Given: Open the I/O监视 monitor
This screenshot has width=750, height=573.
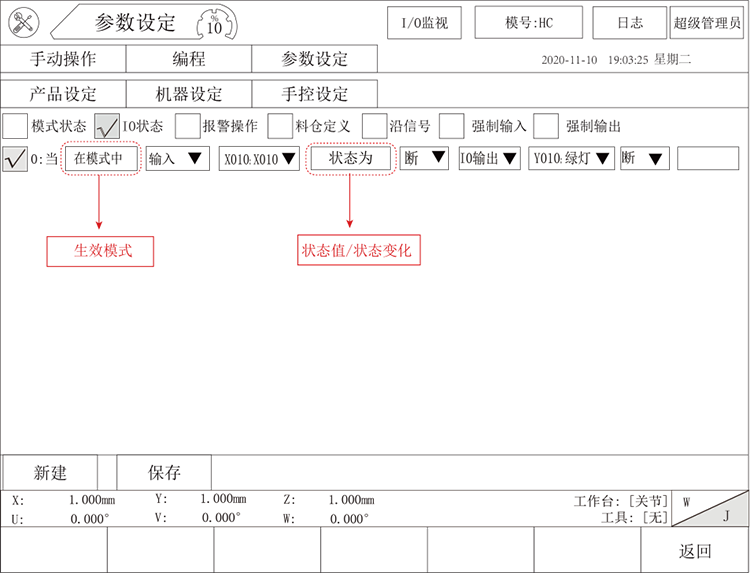Looking at the screenshot, I should (424, 22).
